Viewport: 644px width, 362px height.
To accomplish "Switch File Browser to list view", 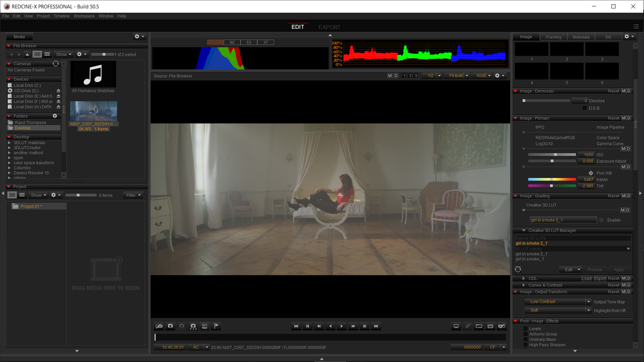I will (47, 54).
